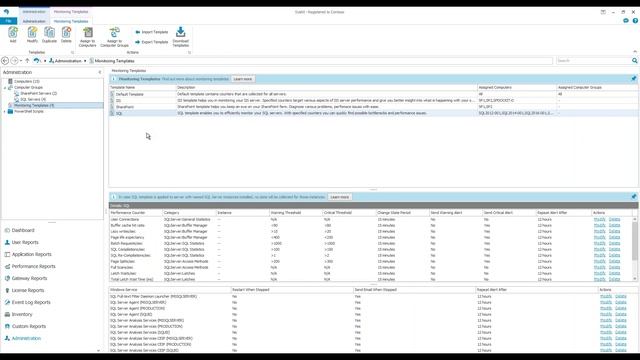The width and height of the screenshot is (640, 360).
Task: Click the up-one-level arrow in the navigation bar
Action: [x=27, y=61]
